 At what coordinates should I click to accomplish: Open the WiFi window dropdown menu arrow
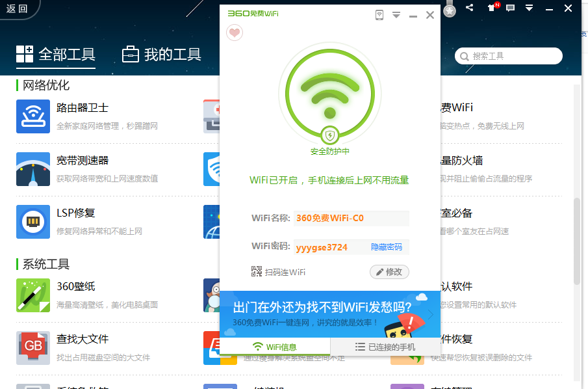396,15
